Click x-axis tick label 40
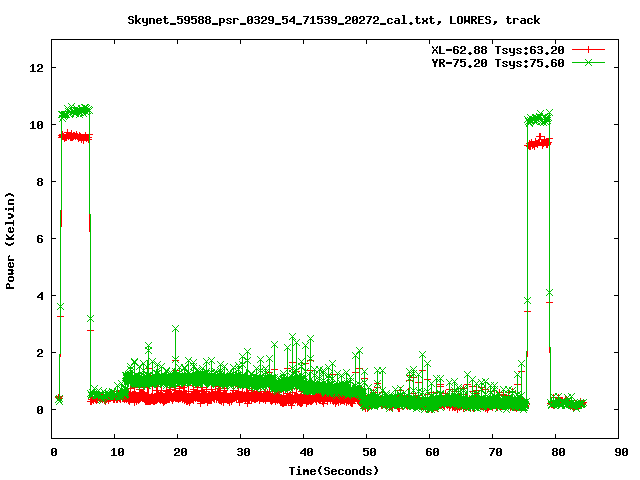 coord(306,452)
